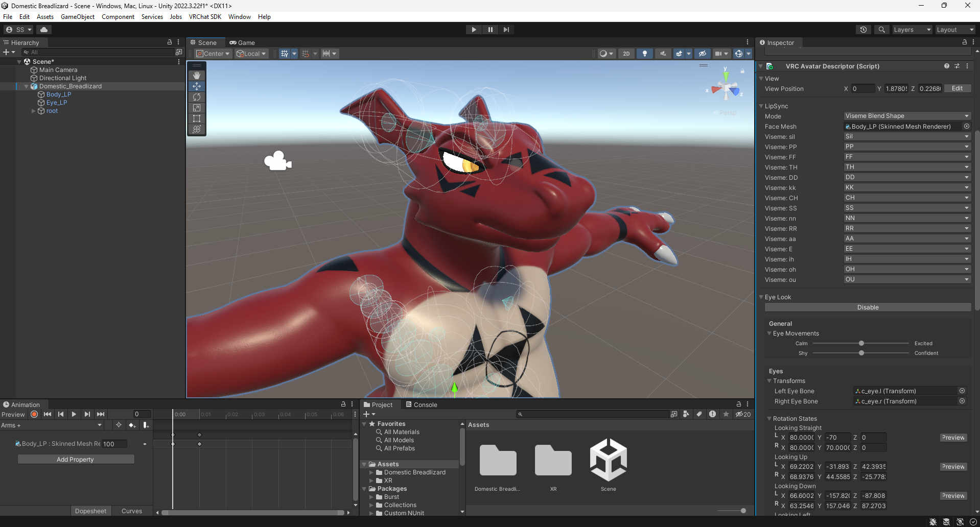980x527 pixels.
Task: Open the VRChat SDK menu
Action: click(205, 17)
